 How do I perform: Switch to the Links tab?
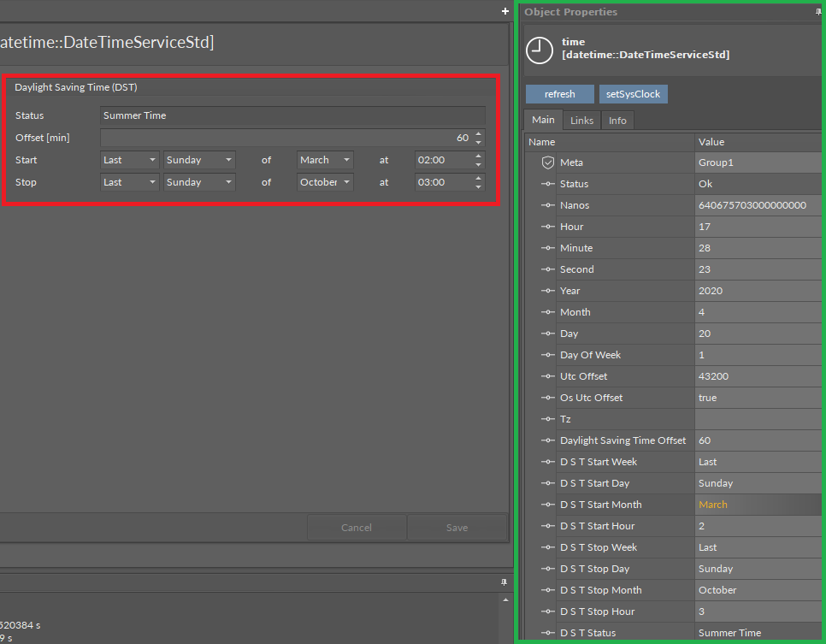point(581,121)
